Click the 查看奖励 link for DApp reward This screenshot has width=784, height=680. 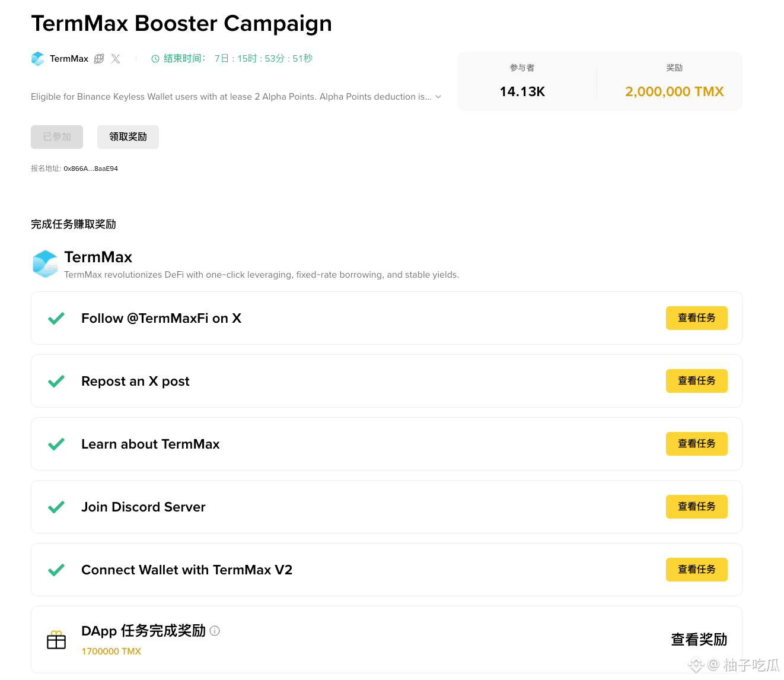coord(699,640)
